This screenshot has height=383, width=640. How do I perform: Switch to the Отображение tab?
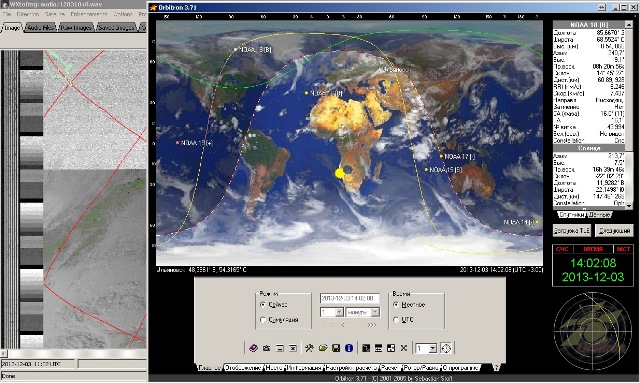243,367
